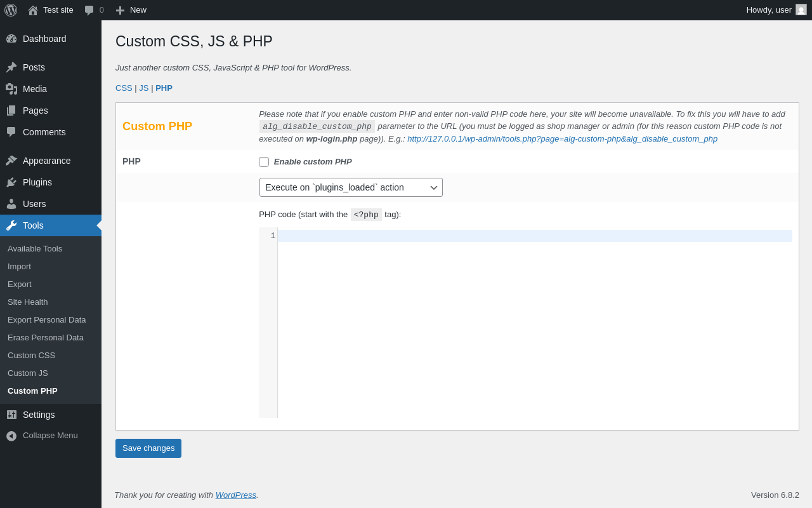The image size is (812, 508).
Task: Open the New content menu
Action: click(131, 10)
